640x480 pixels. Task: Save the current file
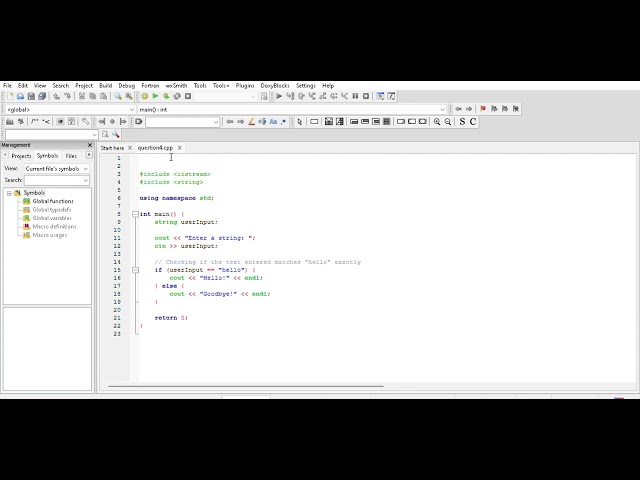[31, 96]
